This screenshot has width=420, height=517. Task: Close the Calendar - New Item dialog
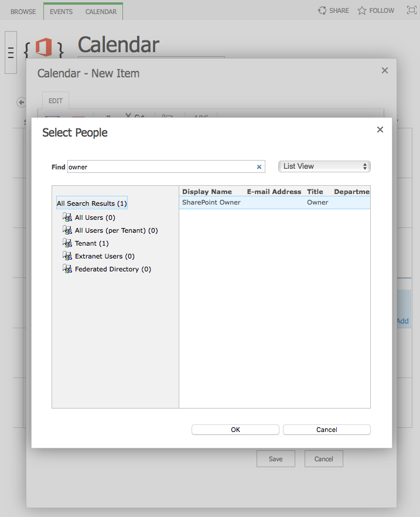tap(385, 70)
